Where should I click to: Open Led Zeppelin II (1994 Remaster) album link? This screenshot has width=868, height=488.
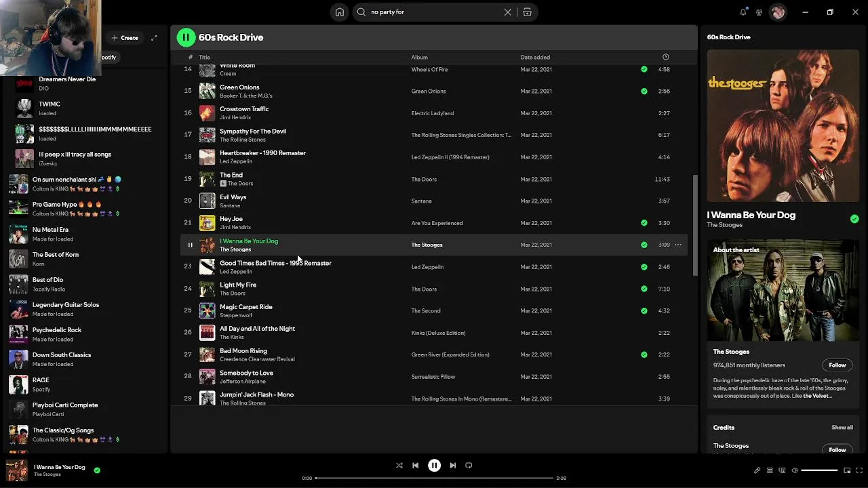[450, 157]
